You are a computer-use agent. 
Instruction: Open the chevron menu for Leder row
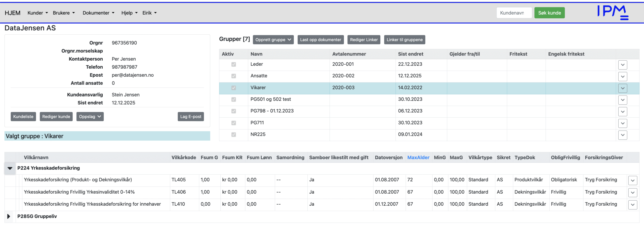click(622, 65)
